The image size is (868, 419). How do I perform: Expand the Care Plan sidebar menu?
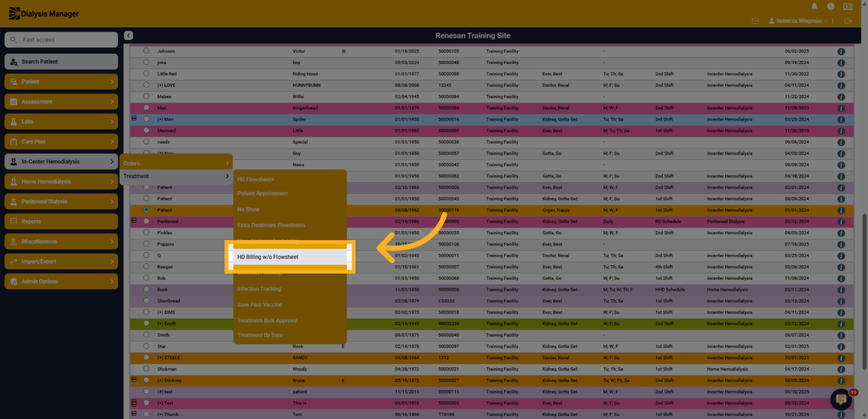pyautogui.click(x=61, y=142)
